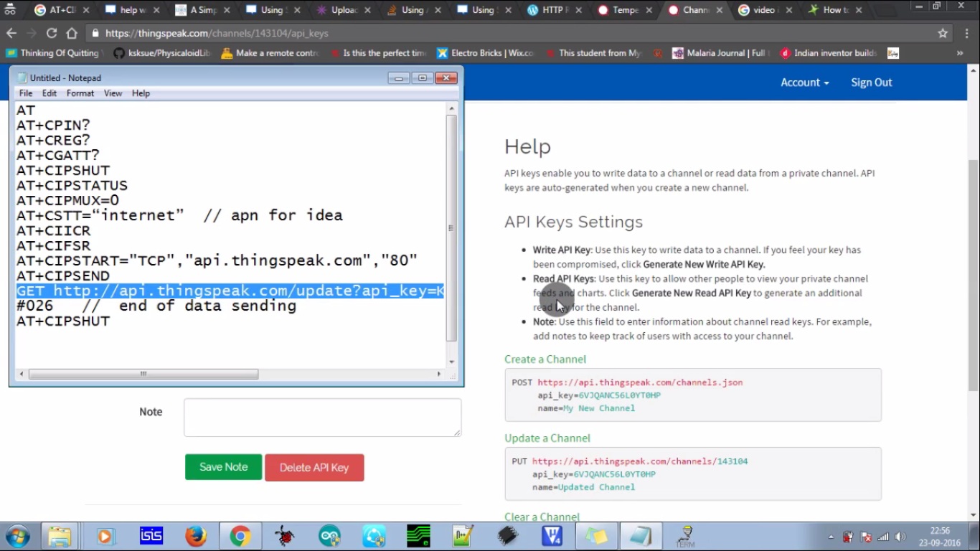Open the Sticky Notes taskbar icon

coord(596,536)
